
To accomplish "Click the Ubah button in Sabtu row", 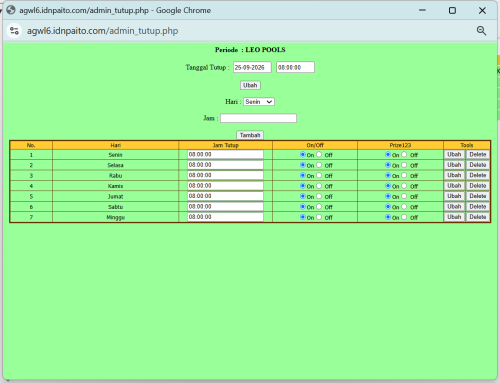I will (x=454, y=206).
